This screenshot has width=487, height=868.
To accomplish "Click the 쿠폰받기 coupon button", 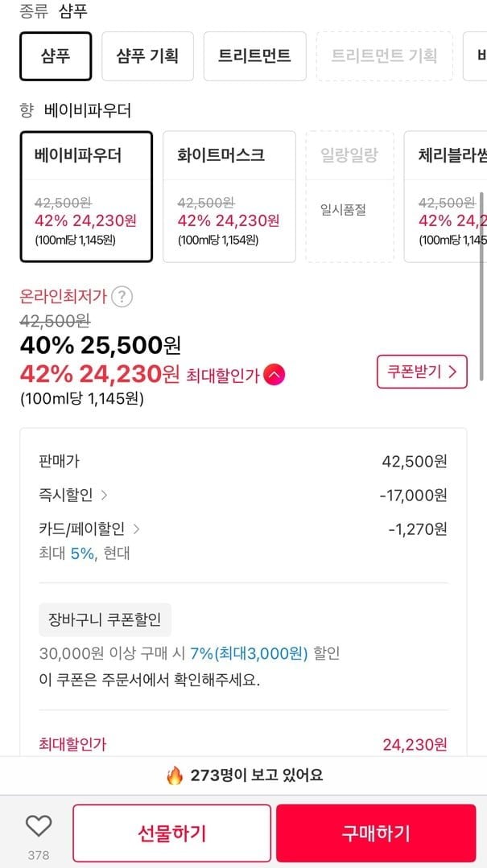I will (x=422, y=372).
